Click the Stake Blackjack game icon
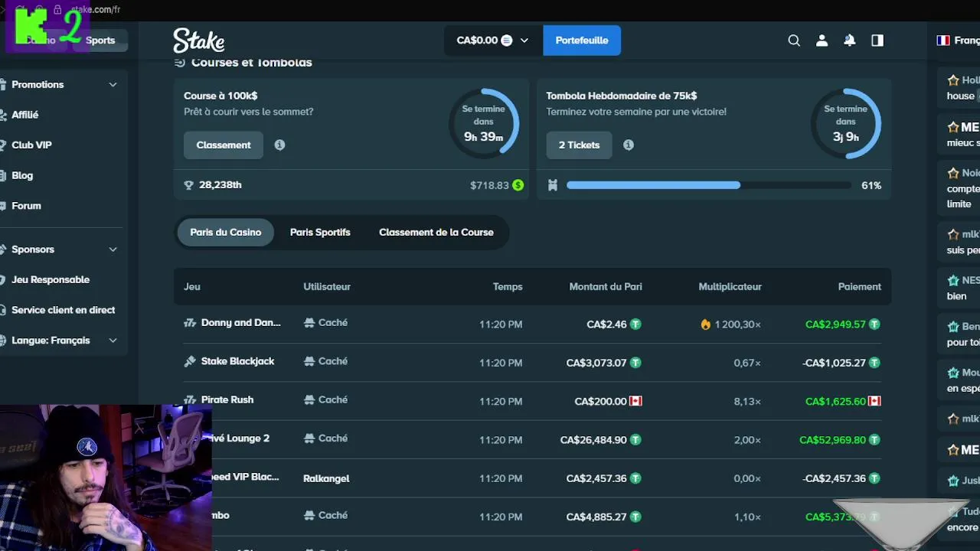Screen dimensions: 980x551 click(190, 361)
